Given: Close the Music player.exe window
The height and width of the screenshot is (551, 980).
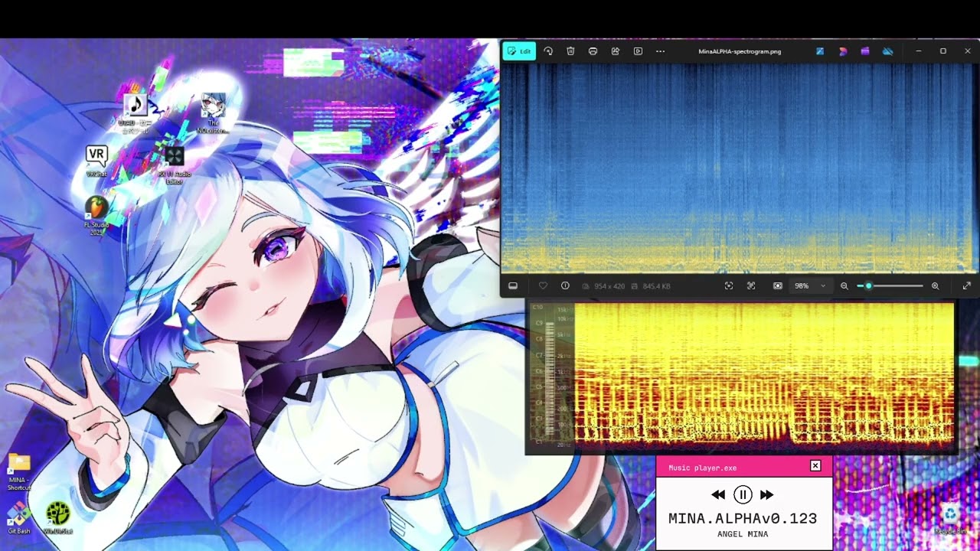Looking at the screenshot, I should click(815, 465).
